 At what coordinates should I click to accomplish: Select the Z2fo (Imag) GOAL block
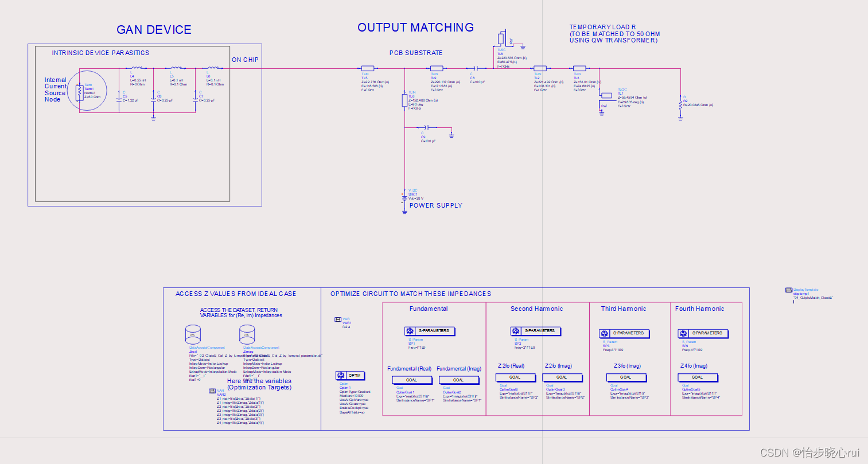(x=562, y=377)
